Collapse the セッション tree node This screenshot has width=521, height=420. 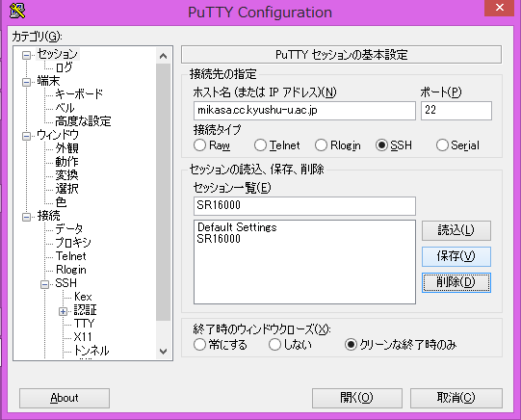[x=26, y=55]
